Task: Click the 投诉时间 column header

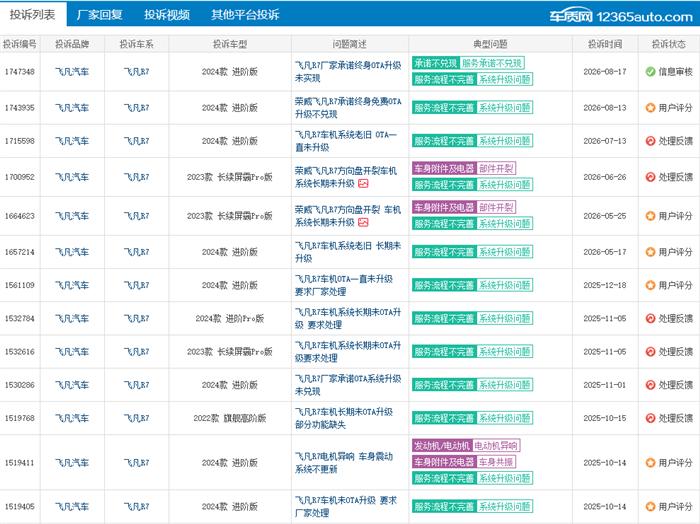Action: [605, 44]
